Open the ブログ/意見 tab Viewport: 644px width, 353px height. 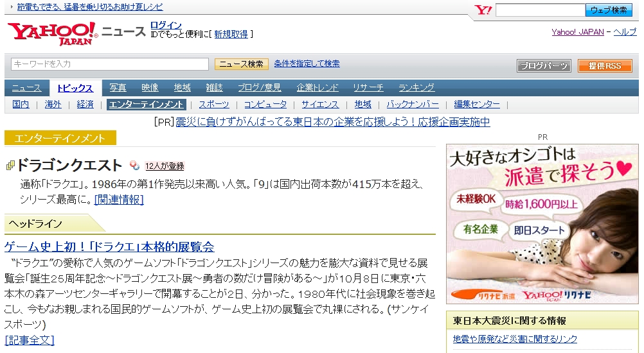click(x=260, y=88)
